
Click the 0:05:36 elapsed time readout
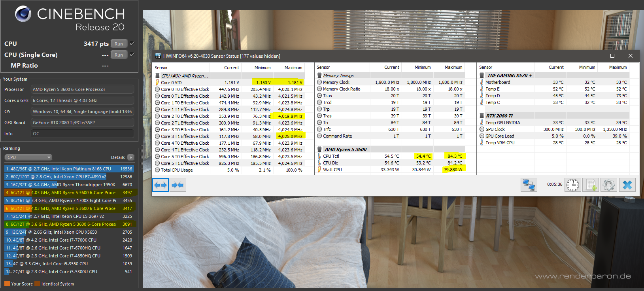[555, 184]
